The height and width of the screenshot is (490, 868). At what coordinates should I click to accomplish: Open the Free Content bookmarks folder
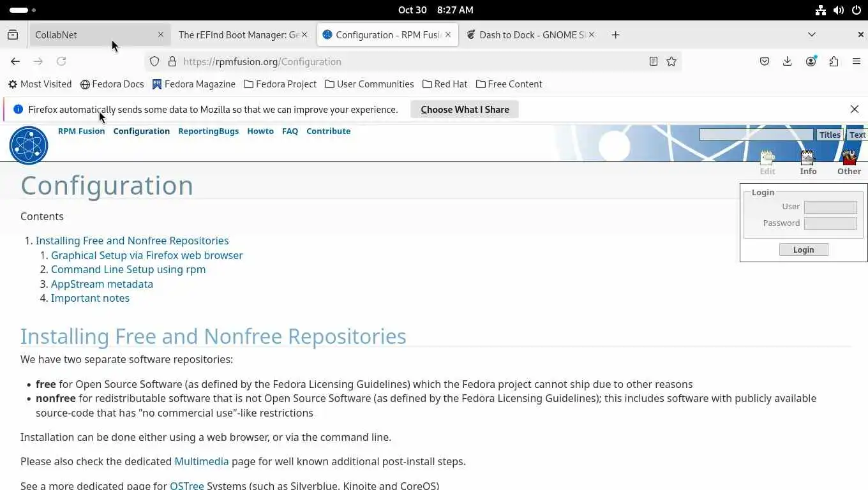tap(509, 84)
